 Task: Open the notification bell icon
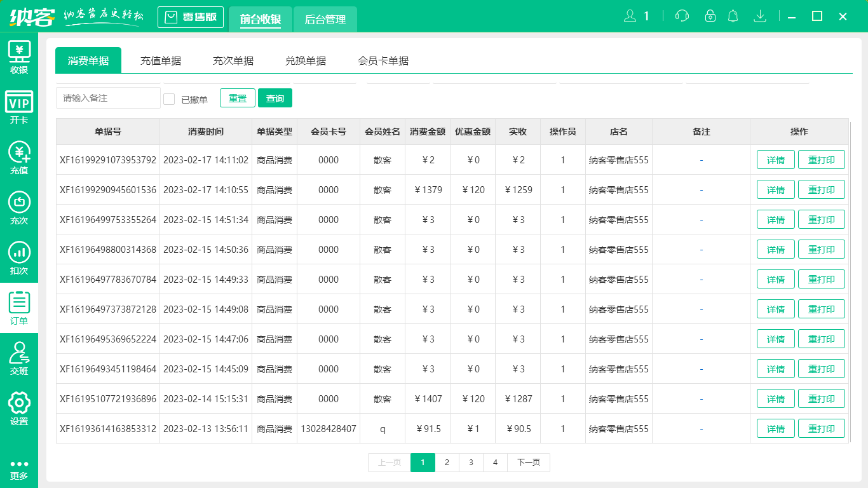tap(733, 16)
